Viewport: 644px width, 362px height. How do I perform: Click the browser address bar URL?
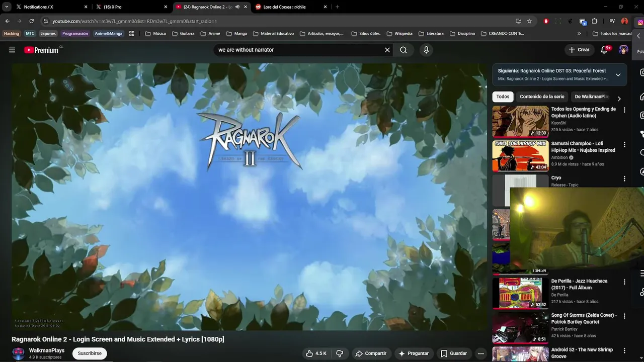pos(134,21)
